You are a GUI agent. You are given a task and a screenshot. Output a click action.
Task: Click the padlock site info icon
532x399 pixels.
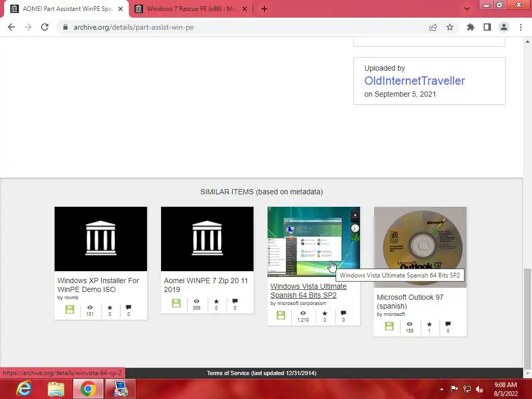[x=65, y=27]
